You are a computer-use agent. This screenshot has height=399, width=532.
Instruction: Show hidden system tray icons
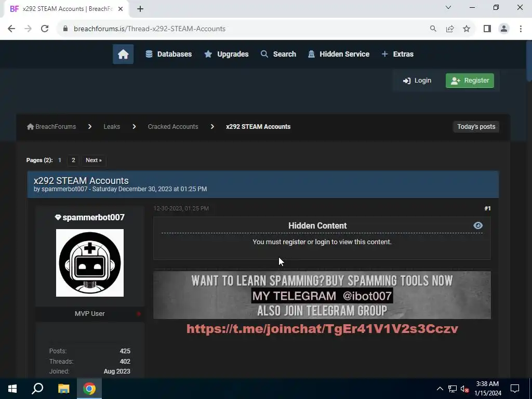pyautogui.click(x=440, y=389)
